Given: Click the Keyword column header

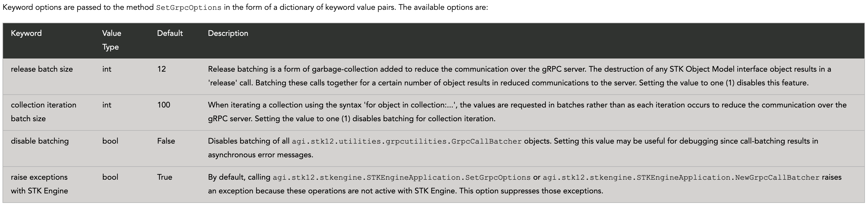Looking at the screenshot, I should tap(26, 33).
